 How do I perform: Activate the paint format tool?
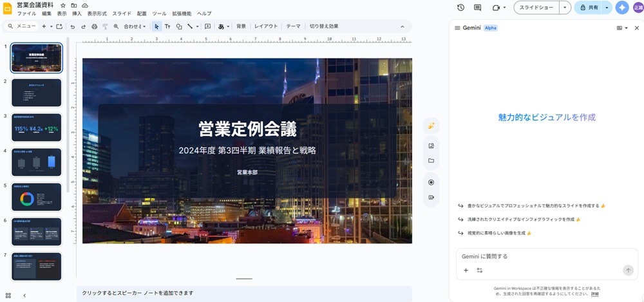pos(105,26)
